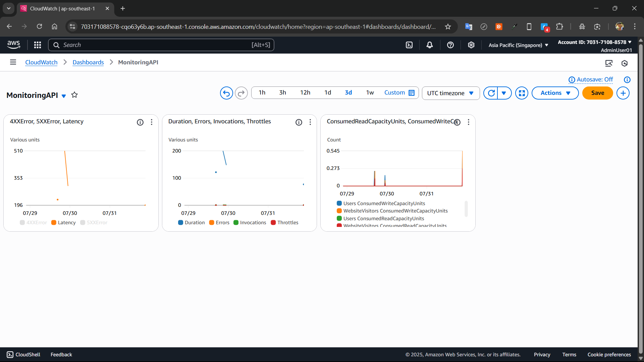Enter dashboard full screen mode
This screenshot has height=362, width=644.
coord(522,93)
